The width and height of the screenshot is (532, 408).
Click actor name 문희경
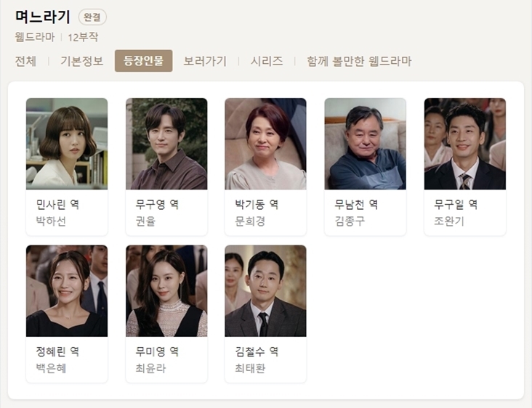pos(250,221)
